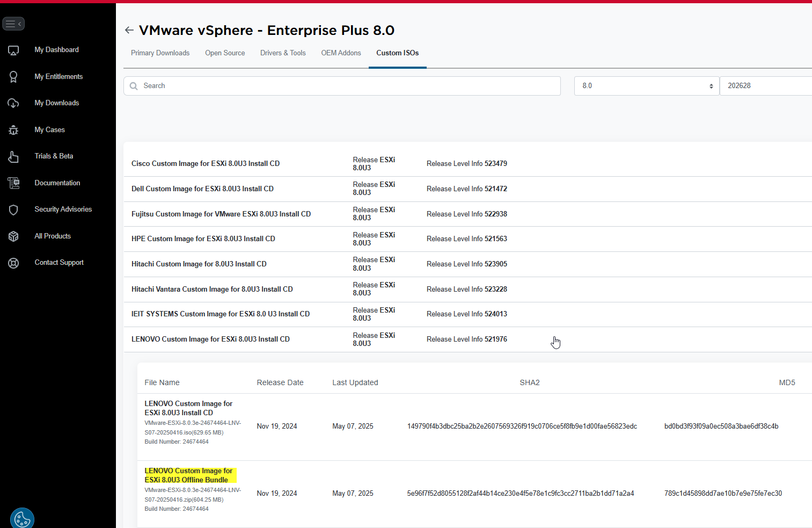
Task: Open the Security Advisories shield icon
Action: pyautogui.click(x=13, y=209)
